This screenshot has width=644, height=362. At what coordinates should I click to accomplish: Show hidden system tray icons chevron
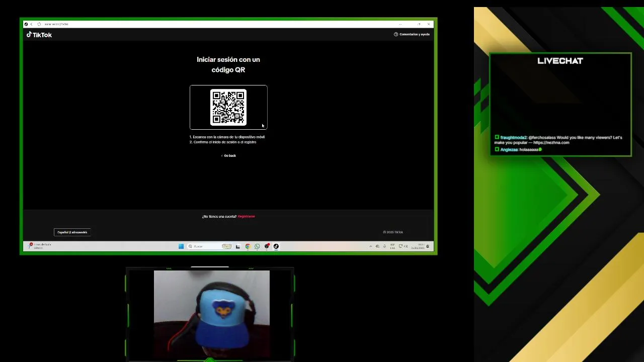coord(371,246)
